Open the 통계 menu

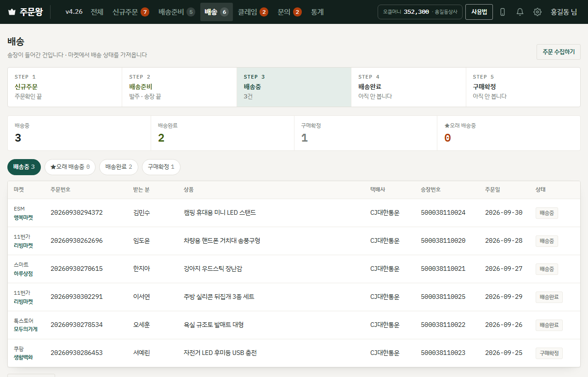pos(317,12)
